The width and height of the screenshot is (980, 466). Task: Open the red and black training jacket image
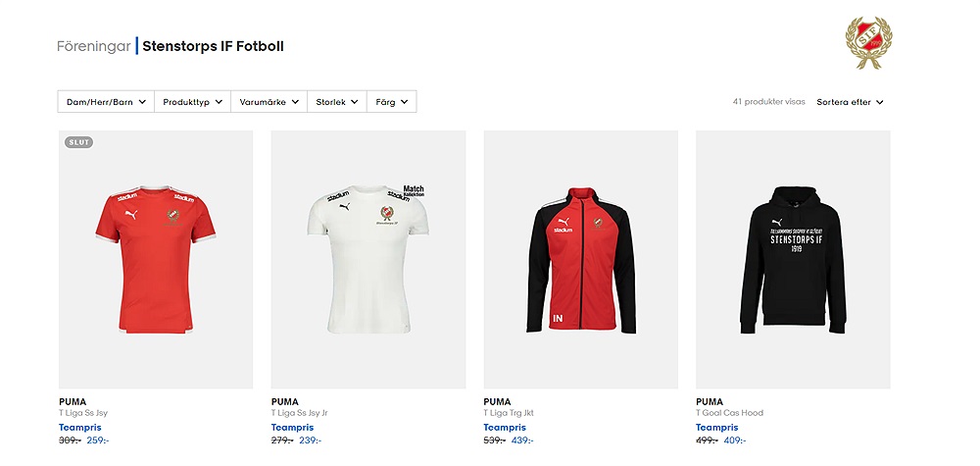pyautogui.click(x=580, y=259)
